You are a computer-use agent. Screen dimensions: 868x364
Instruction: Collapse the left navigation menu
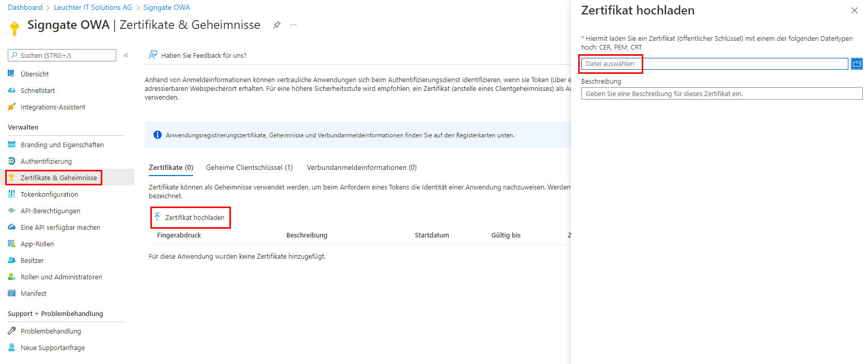[126, 55]
